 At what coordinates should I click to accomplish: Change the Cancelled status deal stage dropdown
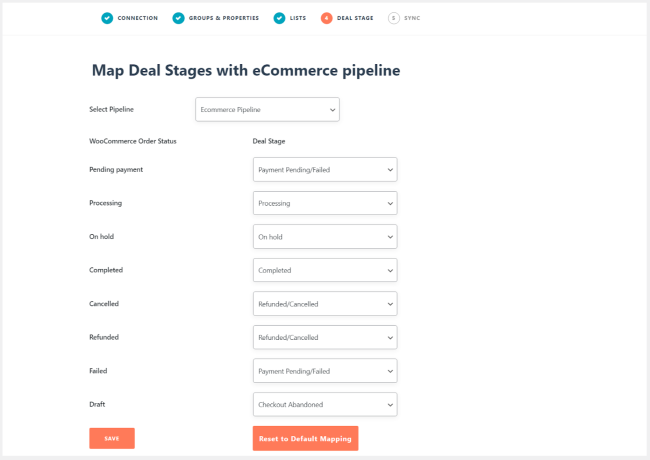coord(325,304)
